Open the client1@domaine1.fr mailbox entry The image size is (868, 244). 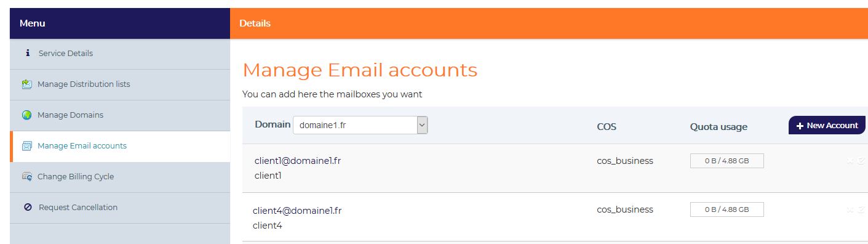298,161
